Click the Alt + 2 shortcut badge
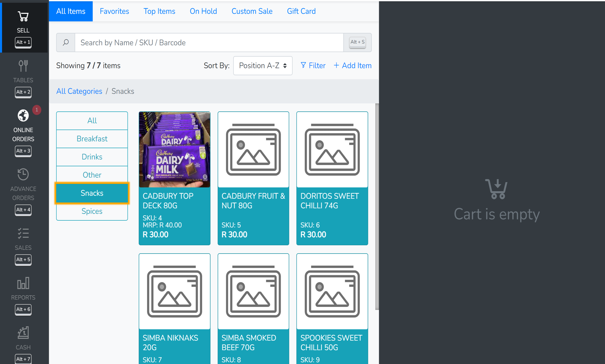605x364 pixels. pos(23,92)
